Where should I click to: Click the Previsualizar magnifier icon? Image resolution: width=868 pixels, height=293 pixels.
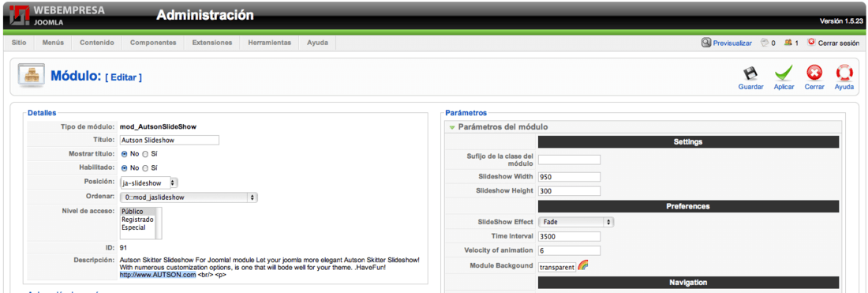tap(705, 42)
